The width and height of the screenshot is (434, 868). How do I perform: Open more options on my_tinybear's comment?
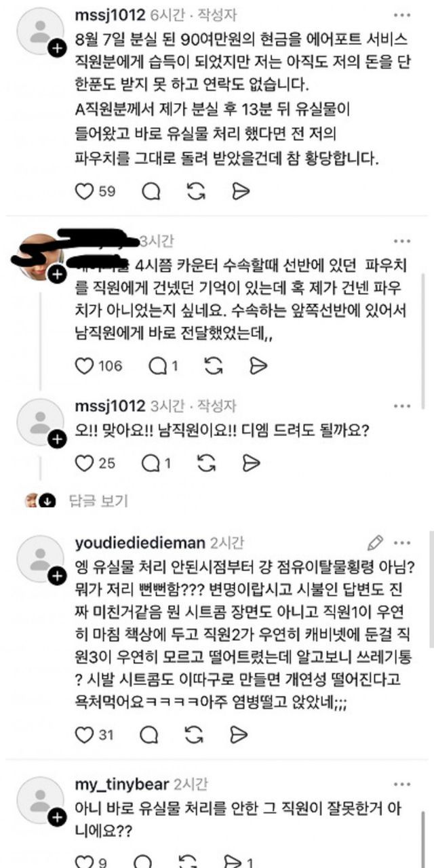[x=402, y=783]
